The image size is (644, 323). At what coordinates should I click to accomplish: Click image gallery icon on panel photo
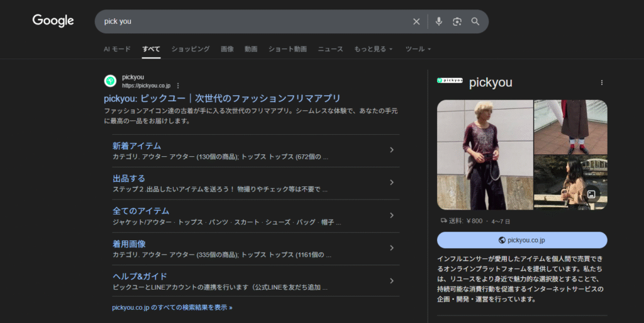coord(590,194)
